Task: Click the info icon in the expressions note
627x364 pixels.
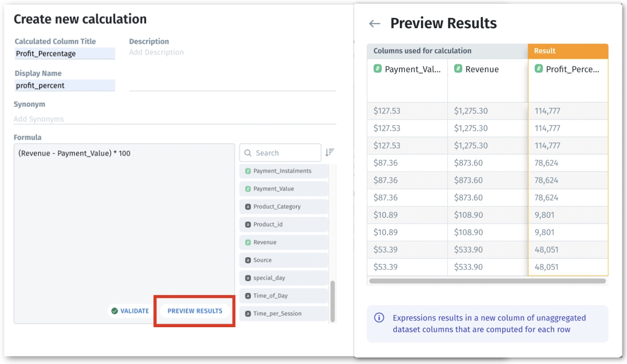Action: click(379, 318)
